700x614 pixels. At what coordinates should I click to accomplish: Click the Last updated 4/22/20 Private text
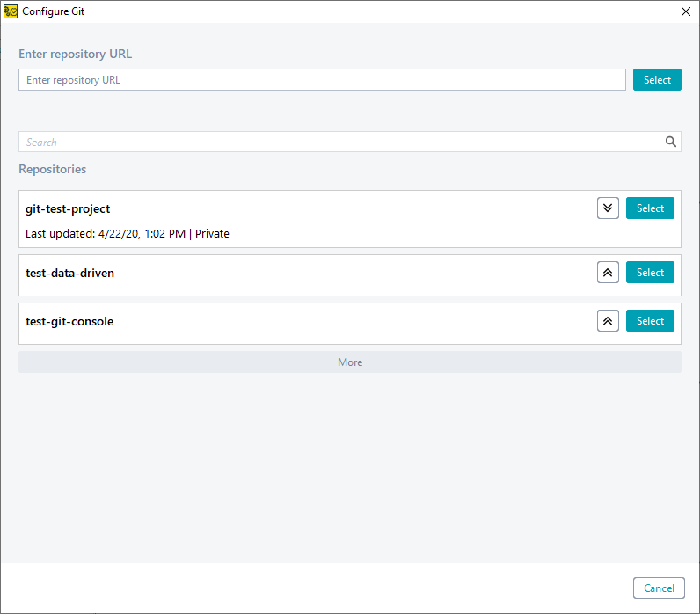coord(128,233)
